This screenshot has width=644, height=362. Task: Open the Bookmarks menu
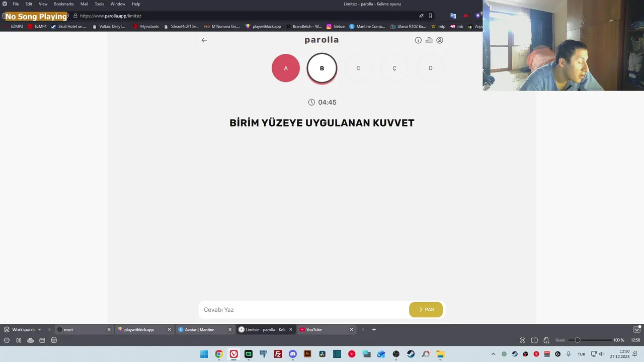64,4
